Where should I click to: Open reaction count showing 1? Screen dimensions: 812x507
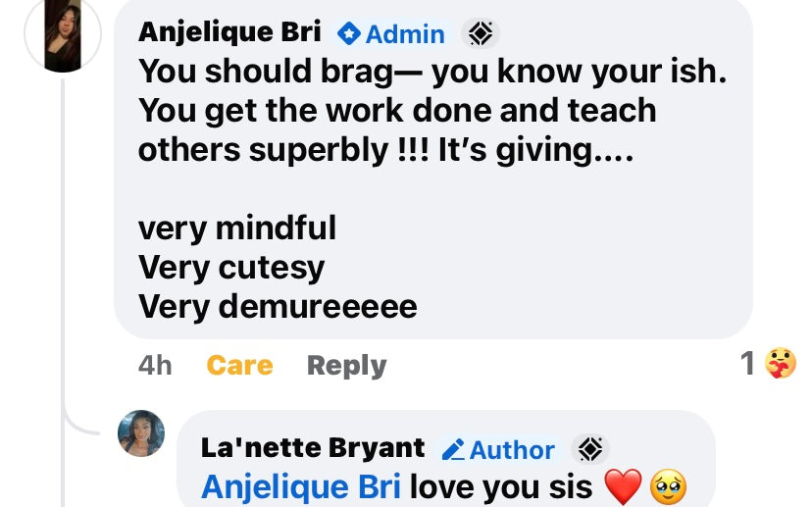[x=747, y=363]
